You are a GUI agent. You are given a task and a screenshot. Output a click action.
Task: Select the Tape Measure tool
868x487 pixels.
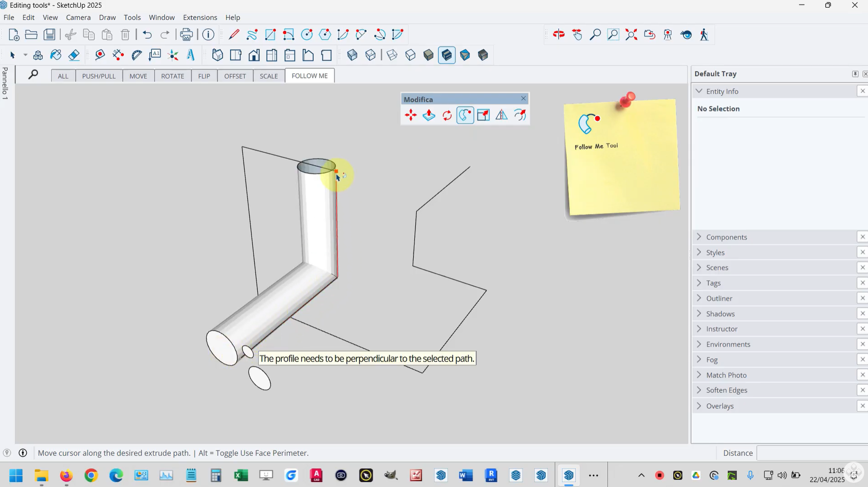[x=100, y=55]
